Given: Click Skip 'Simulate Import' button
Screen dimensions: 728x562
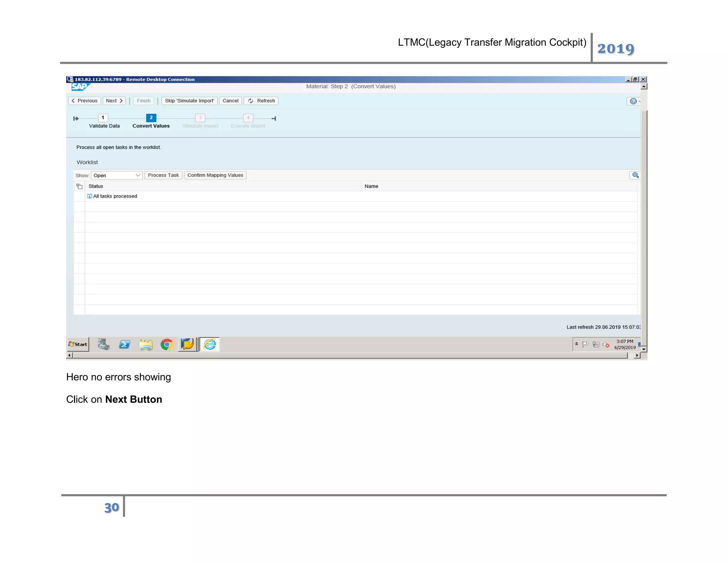Looking at the screenshot, I should (x=189, y=101).
